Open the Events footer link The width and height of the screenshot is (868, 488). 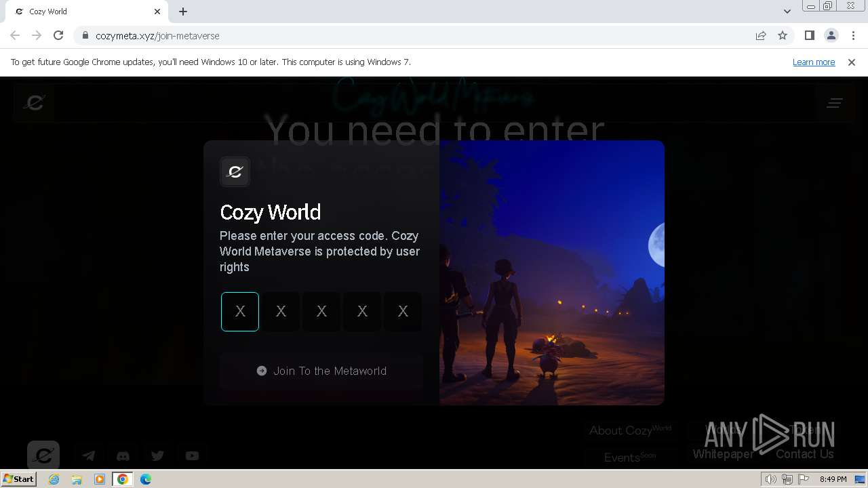pos(630,457)
